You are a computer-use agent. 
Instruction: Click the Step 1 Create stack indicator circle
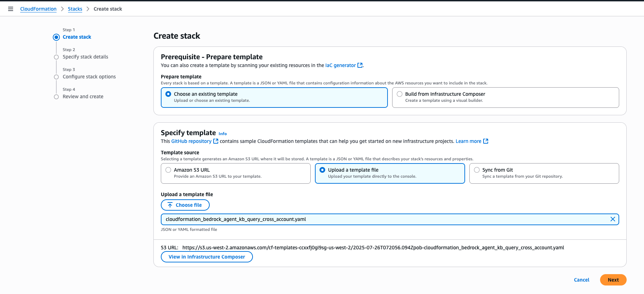tap(56, 37)
